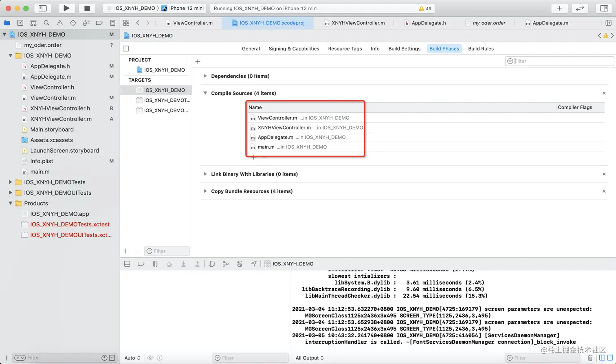Open the Breakpoint navigator
This screenshot has height=364, width=616.
click(99, 23)
